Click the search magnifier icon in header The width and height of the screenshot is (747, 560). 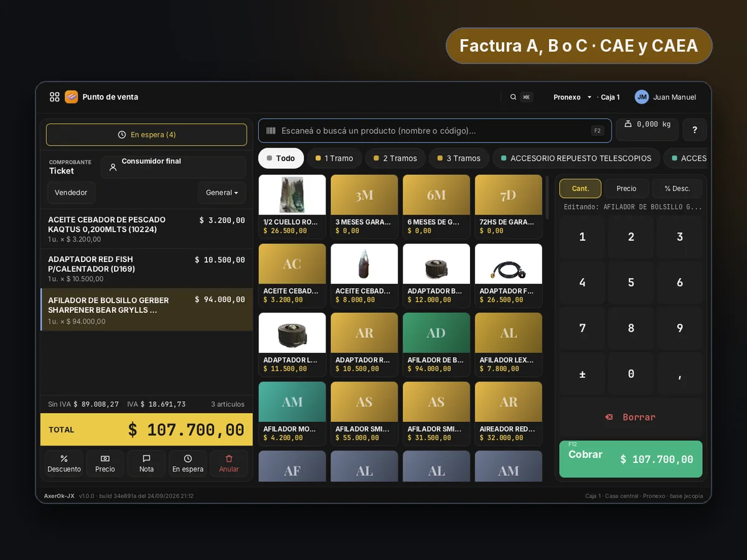(514, 97)
